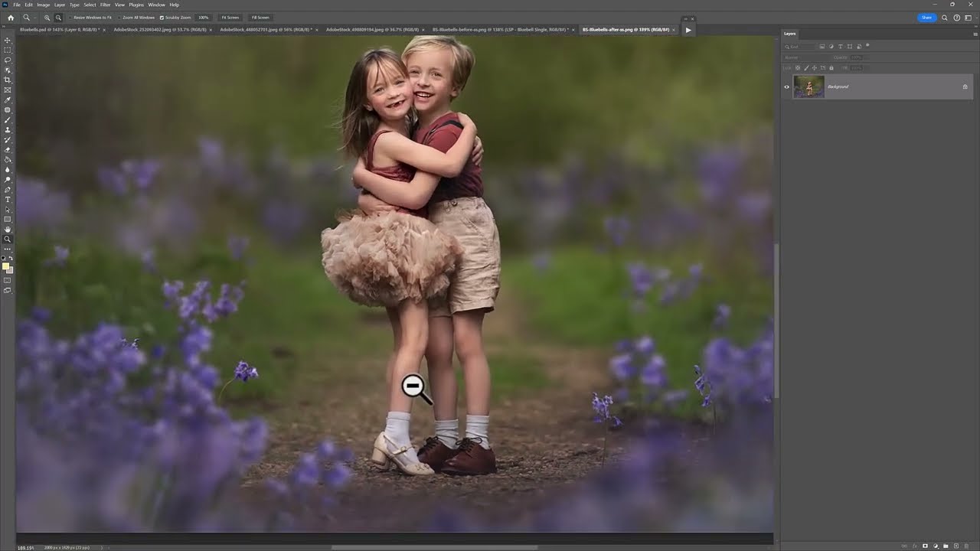Select the Paint Bucket tool
Viewport: 980px width, 551px height.
tap(8, 159)
